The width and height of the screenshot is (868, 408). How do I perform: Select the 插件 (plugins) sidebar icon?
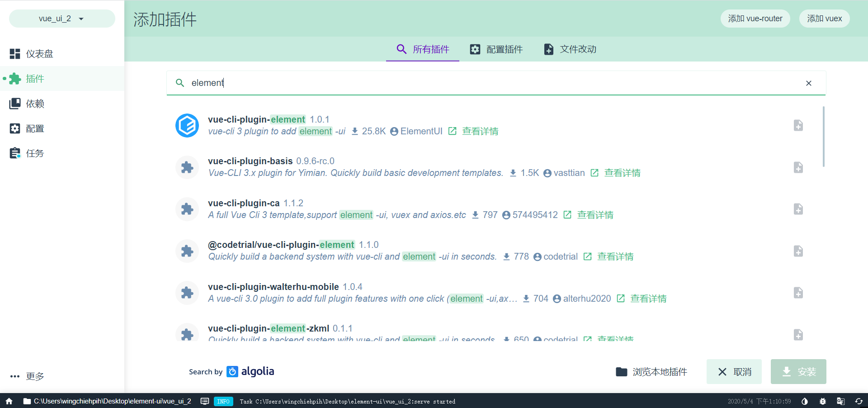point(14,78)
